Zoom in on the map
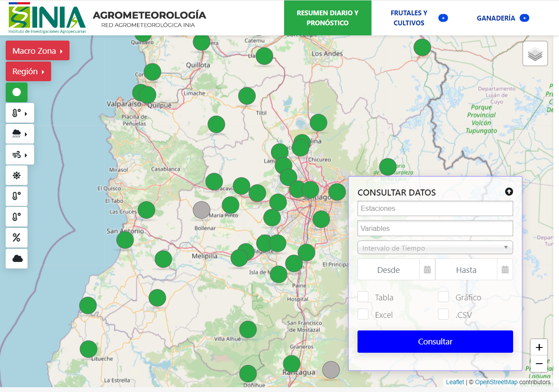 (539, 347)
